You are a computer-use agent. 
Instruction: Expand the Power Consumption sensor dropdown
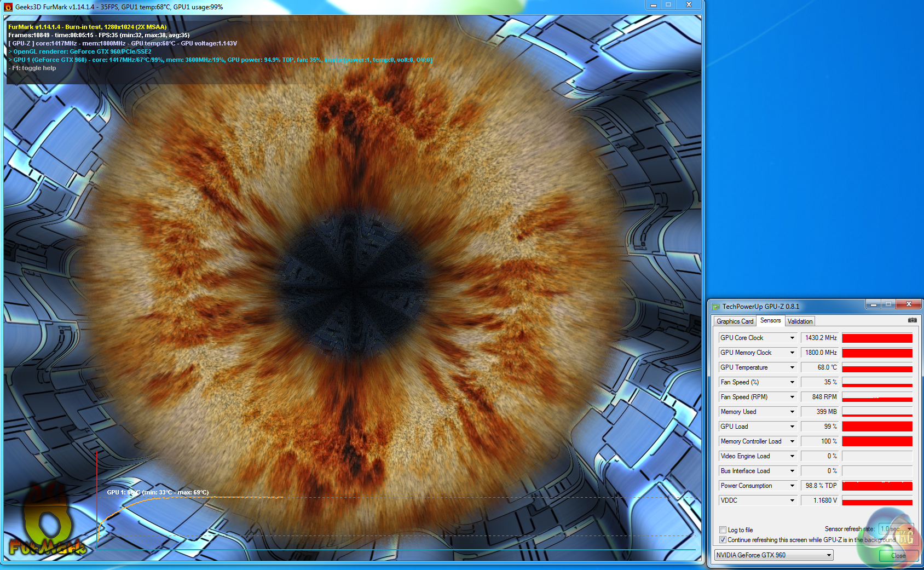tap(792, 486)
